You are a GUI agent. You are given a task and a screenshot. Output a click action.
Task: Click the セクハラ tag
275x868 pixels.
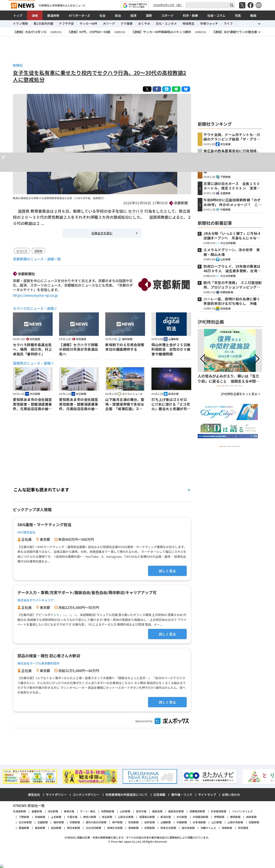pyautogui.click(x=22, y=251)
